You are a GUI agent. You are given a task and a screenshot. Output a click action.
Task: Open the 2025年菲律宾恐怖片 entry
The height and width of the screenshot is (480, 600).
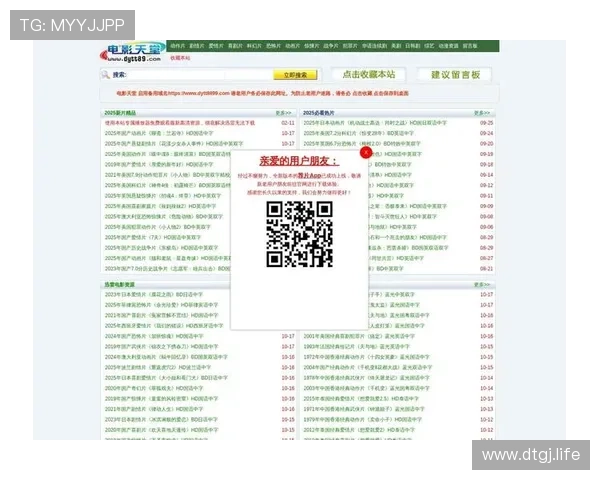[x=161, y=305]
